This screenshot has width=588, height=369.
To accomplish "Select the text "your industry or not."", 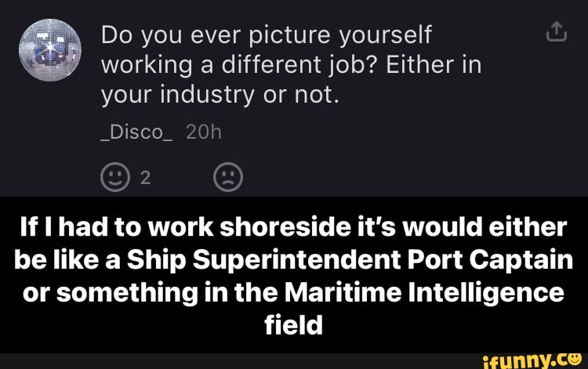I will (x=220, y=95).
